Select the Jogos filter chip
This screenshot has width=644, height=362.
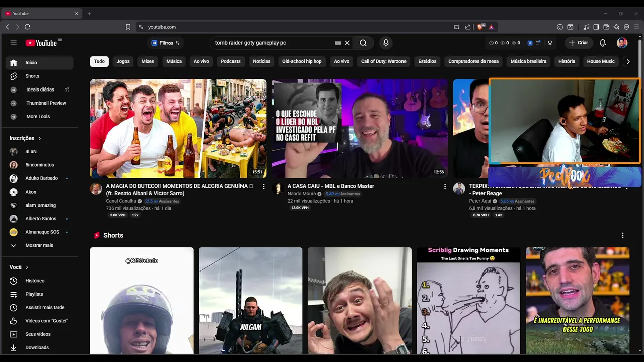[x=123, y=61]
